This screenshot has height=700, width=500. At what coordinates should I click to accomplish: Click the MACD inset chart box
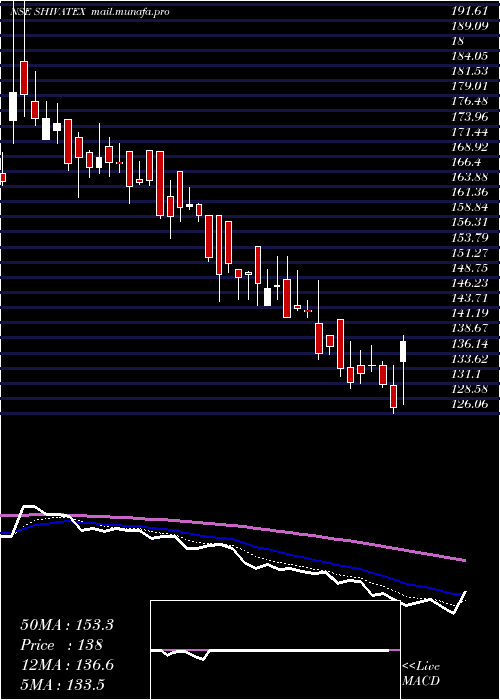tap(275, 650)
